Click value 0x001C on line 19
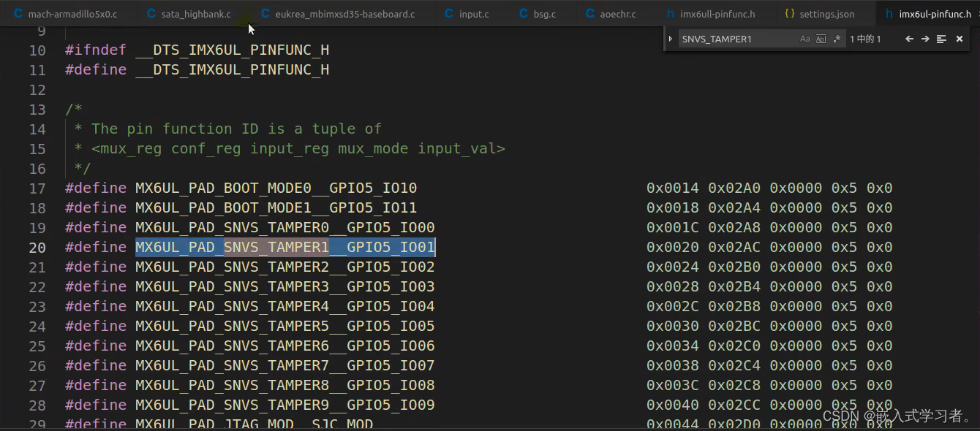Viewport: 980px width, 431px height. 673,227
